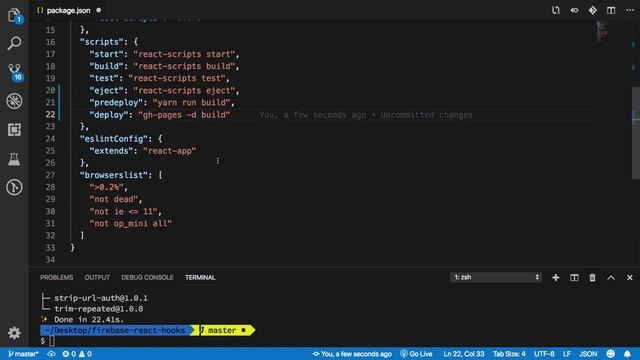This screenshot has width=640, height=360.
Task: Split the terminal panel
Action: 574,278
